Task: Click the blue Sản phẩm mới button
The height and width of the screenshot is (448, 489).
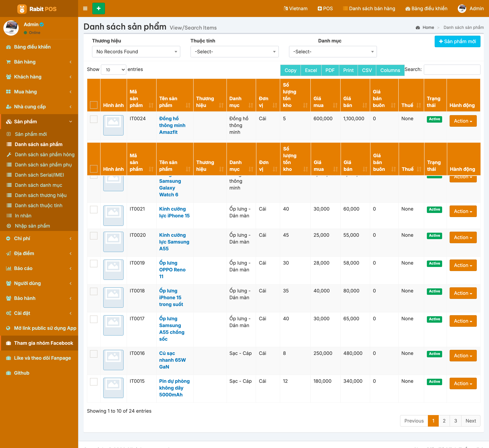Action: point(457,41)
